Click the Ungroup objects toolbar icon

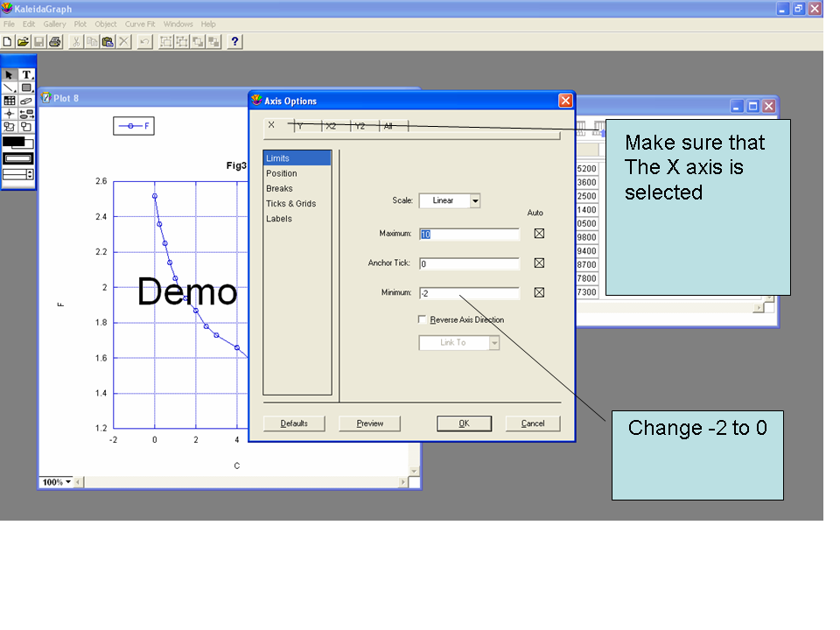182,42
